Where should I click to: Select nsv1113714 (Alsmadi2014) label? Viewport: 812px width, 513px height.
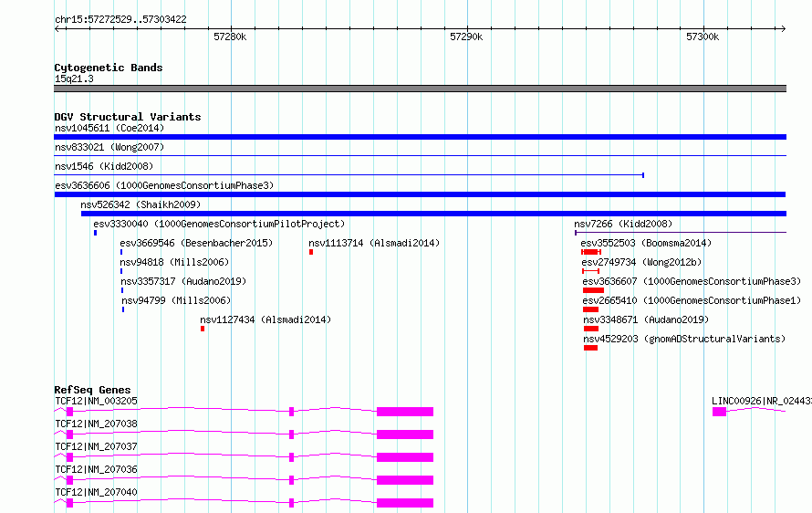pyautogui.click(x=374, y=243)
